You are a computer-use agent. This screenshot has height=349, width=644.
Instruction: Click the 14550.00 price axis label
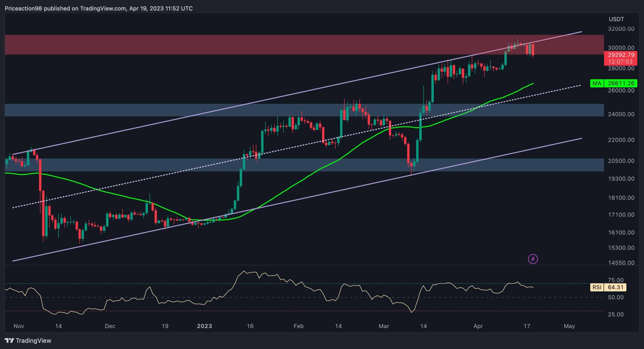coord(621,263)
